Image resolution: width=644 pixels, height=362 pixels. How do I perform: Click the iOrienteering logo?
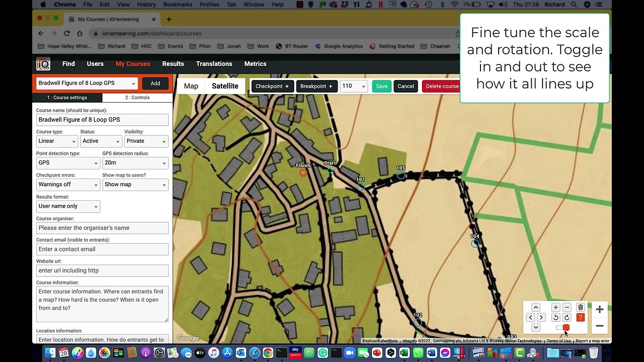coord(43,64)
